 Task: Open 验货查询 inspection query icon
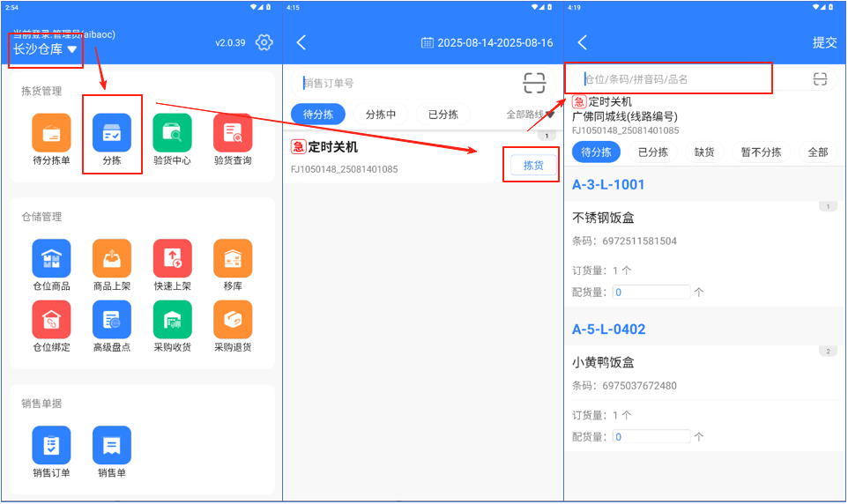tap(233, 134)
